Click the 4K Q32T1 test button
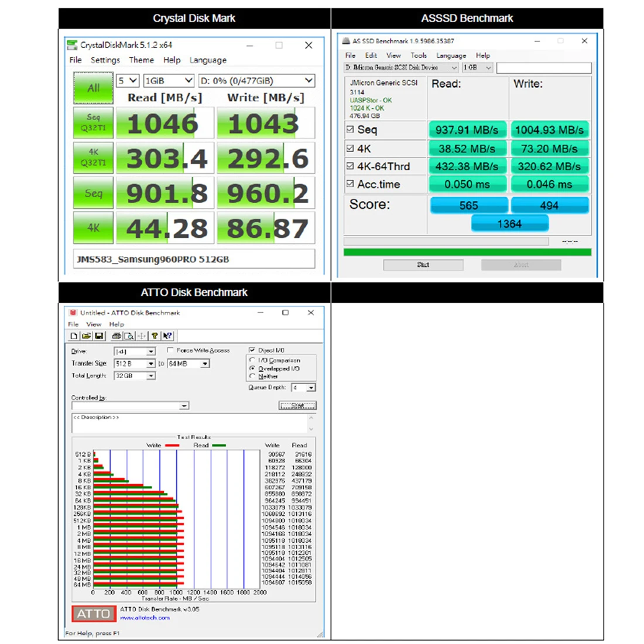The image size is (644, 644). (x=93, y=157)
